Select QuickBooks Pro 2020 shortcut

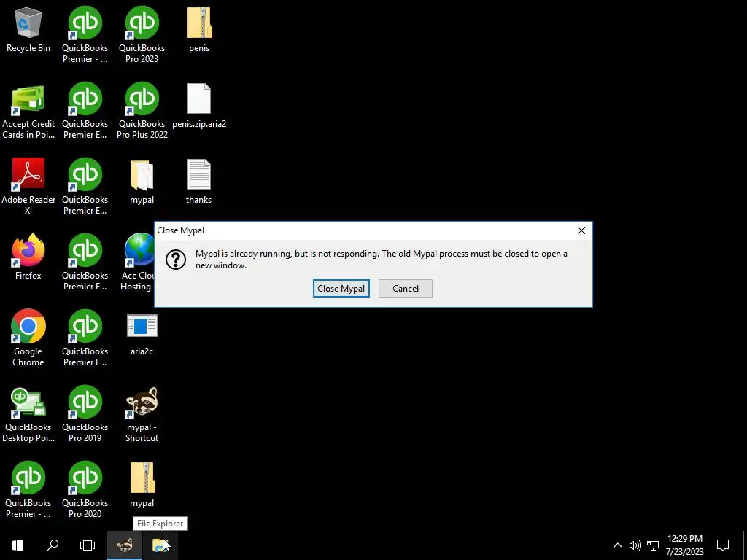[x=85, y=489]
